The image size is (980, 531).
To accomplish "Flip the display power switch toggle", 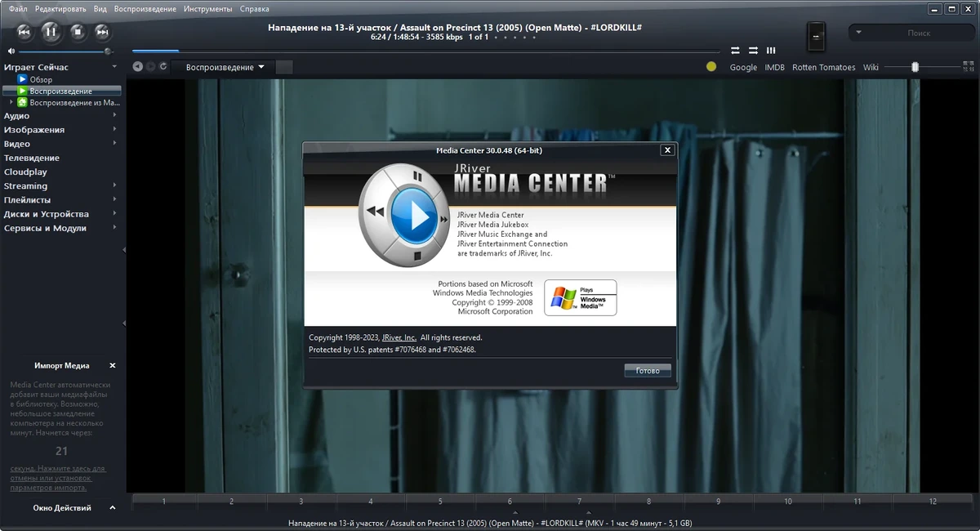I will coord(817,36).
